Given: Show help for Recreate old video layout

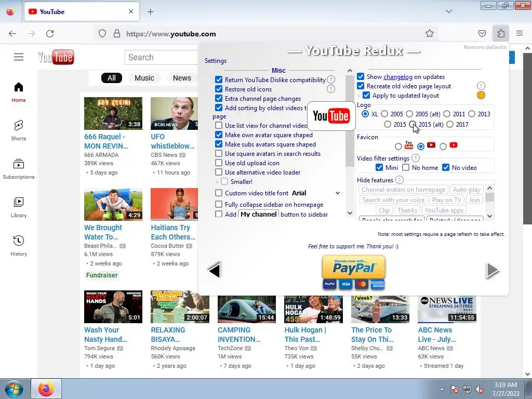Looking at the screenshot, I should point(481,86).
